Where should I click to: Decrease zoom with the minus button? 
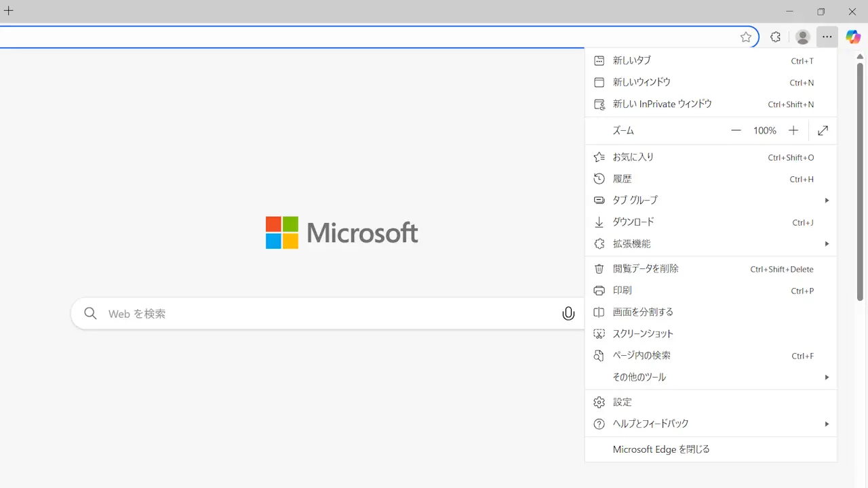tap(736, 131)
